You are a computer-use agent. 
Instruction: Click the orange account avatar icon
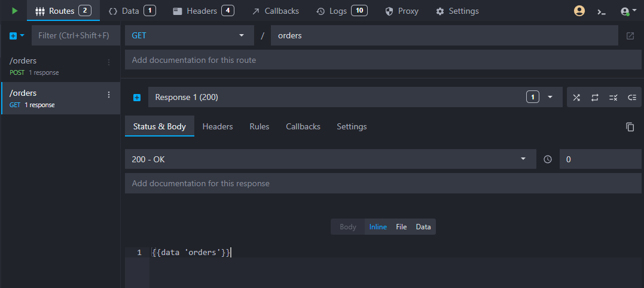(579, 11)
